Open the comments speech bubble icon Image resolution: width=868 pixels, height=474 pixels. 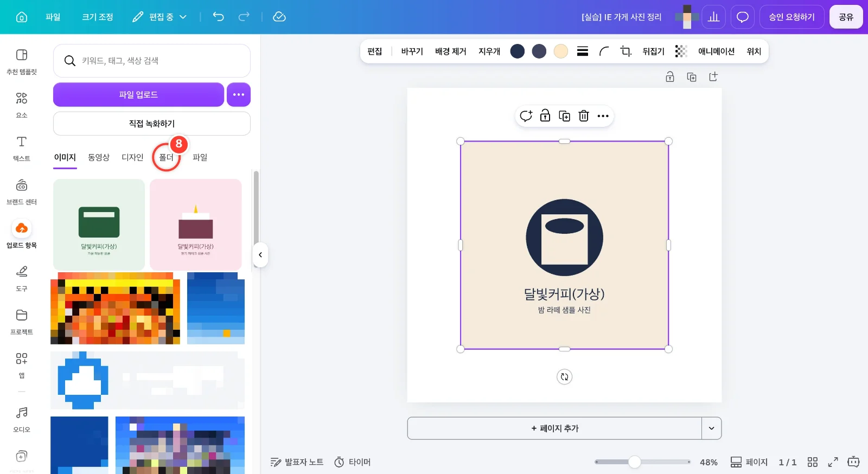click(x=743, y=17)
